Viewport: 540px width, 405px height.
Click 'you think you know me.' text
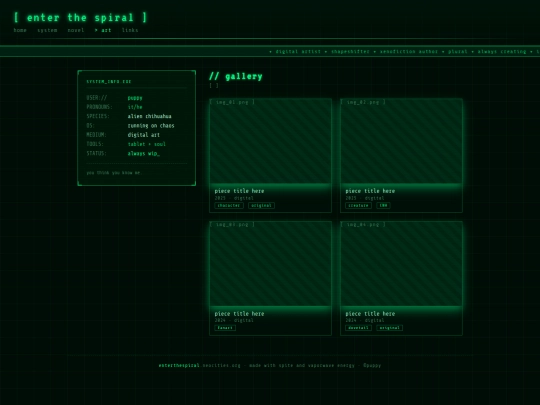[x=114, y=173]
